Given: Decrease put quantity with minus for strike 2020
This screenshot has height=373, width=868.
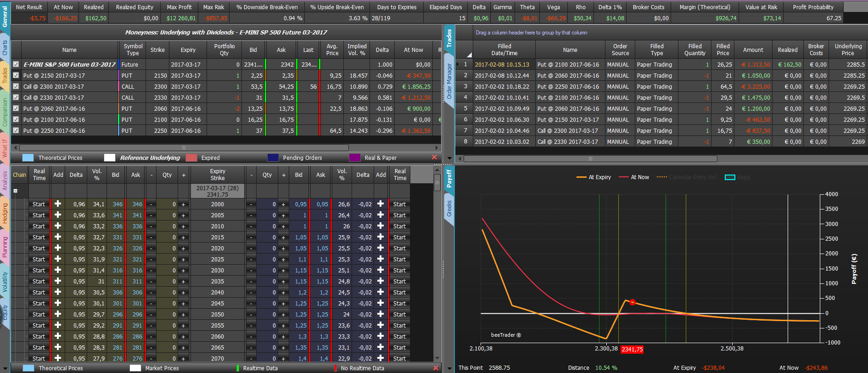Looking at the screenshot, I should pyautogui.click(x=251, y=249).
